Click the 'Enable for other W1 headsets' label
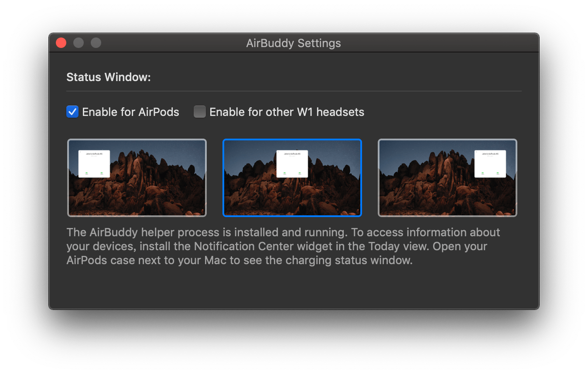588x374 pixels. (287, 112)
